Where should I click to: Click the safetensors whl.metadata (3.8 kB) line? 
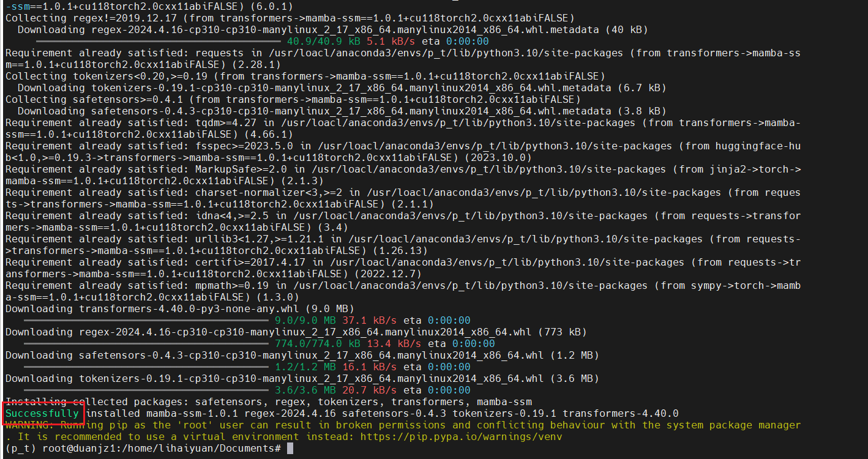coord(342,111)
